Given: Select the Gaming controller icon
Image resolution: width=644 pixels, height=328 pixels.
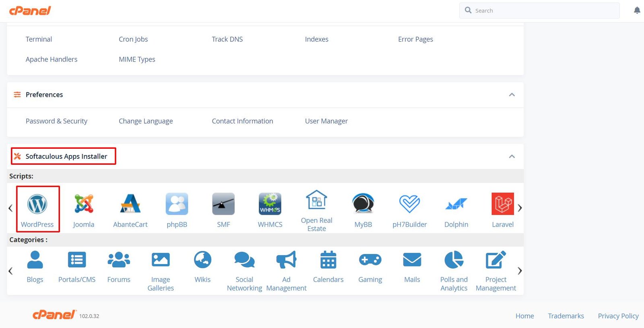Looking at the screenshot, I should click(370, 260).
